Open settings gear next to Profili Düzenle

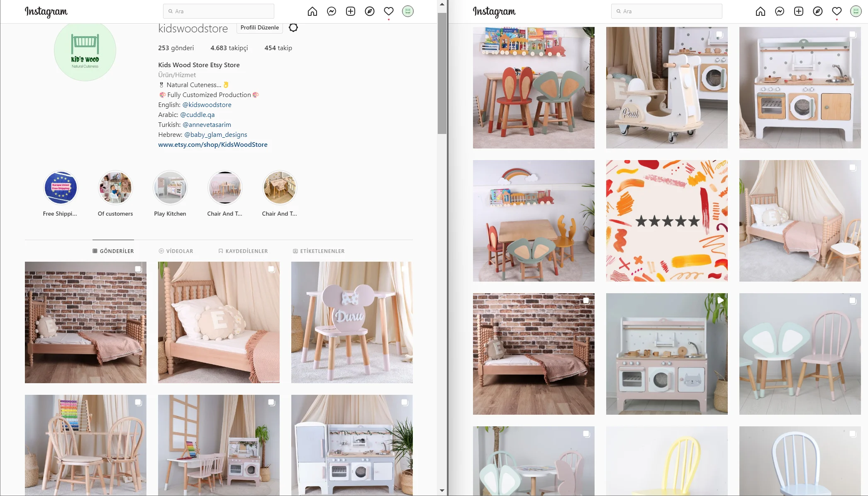293,27
